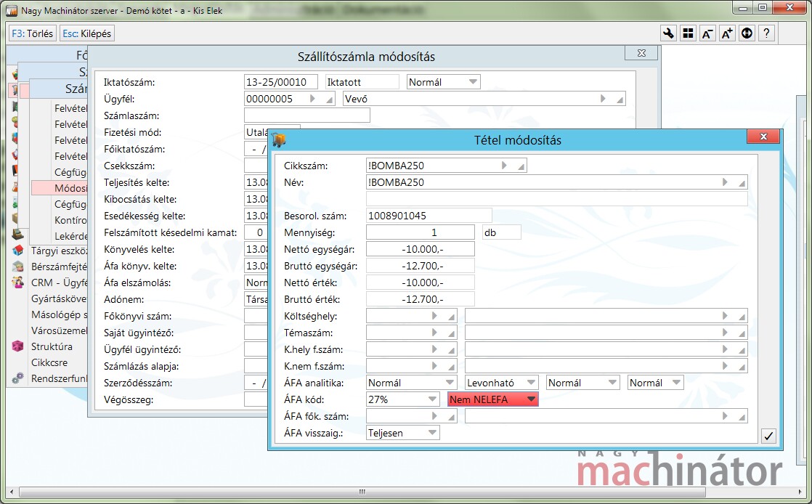Select Cikkcsre in the sidebar menu

click(49, 362)
